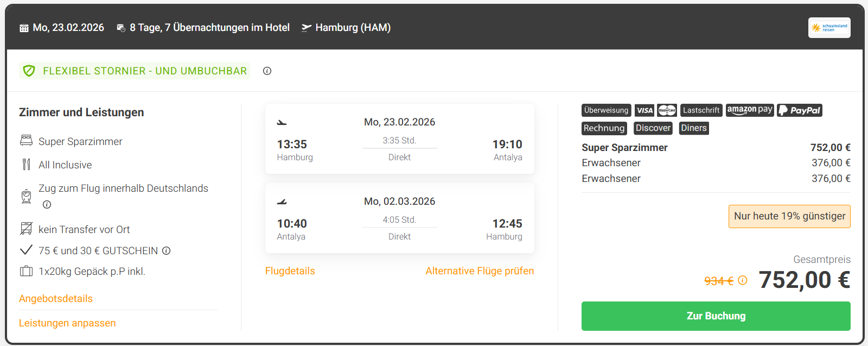This screenshot has height=346, width=868.
Task: Click the Überweisung payment badge
Action: pyautogui.click(x=606, y=110)
